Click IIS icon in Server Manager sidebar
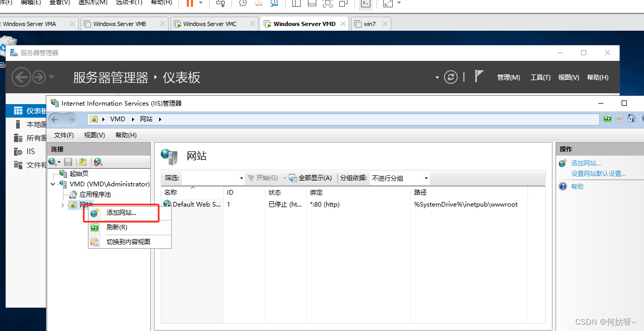The height and width of the screenshot is (331, 644). tap(18, 151)
